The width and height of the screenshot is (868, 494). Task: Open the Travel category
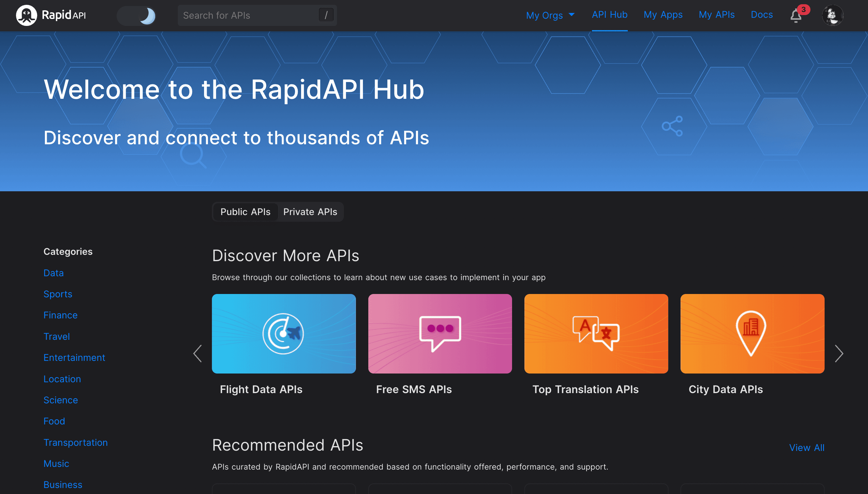click(57, 336)
